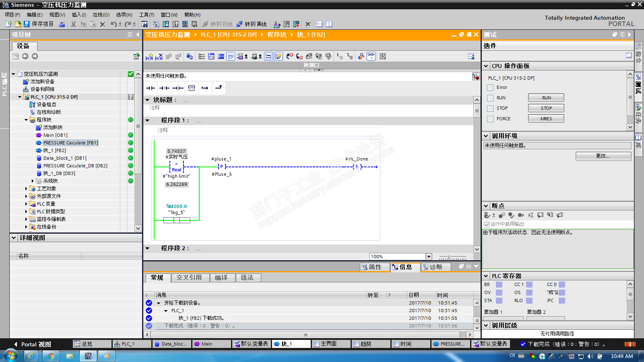Open the 工具(T) menu

coord(147,14)
